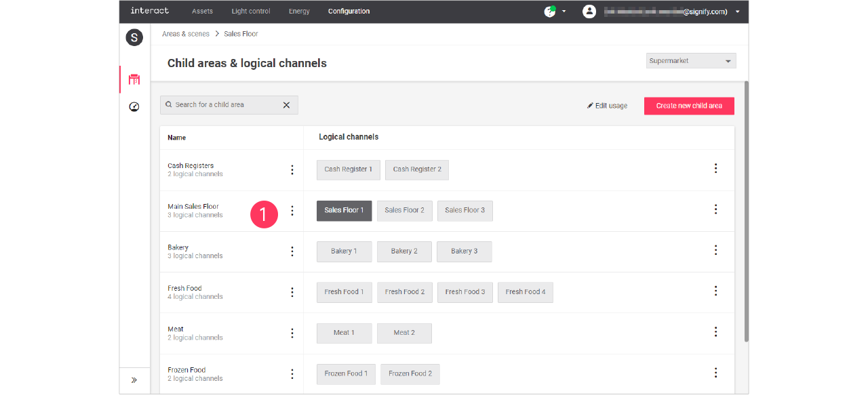Open the Supermarket dropdown
Viewport: 868px width, 408px height.
pyautogui.click(x=690, y=61)
